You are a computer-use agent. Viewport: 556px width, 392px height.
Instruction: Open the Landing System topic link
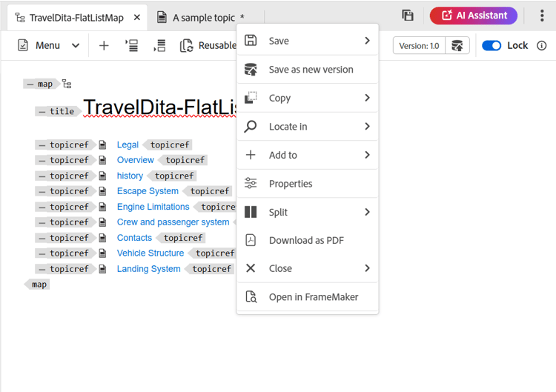click(148, 269)
